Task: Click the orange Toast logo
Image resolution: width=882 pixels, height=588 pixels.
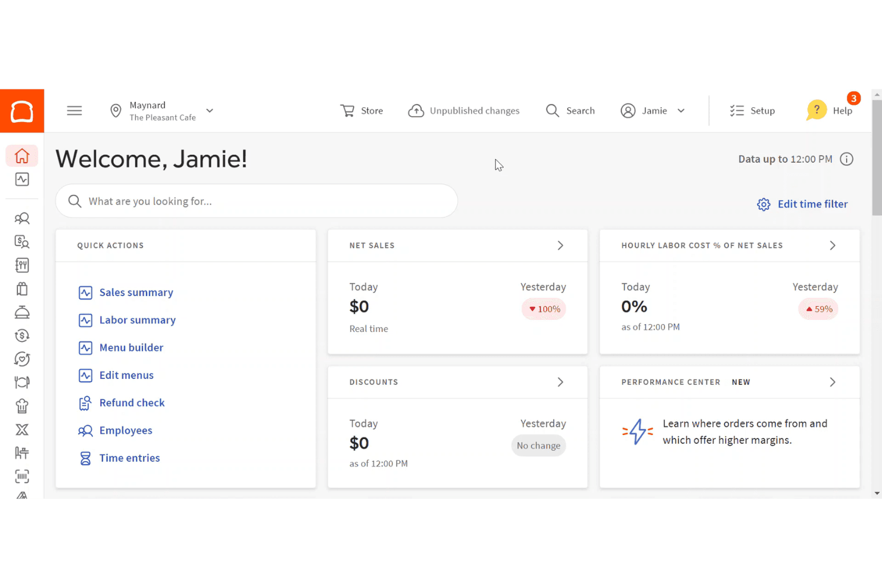Action: point(22,111)
